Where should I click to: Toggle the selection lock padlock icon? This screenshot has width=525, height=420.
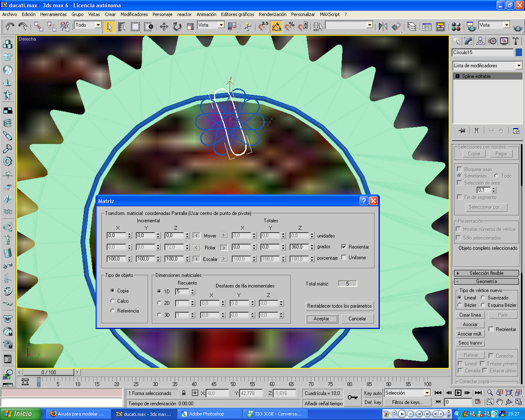184,393
